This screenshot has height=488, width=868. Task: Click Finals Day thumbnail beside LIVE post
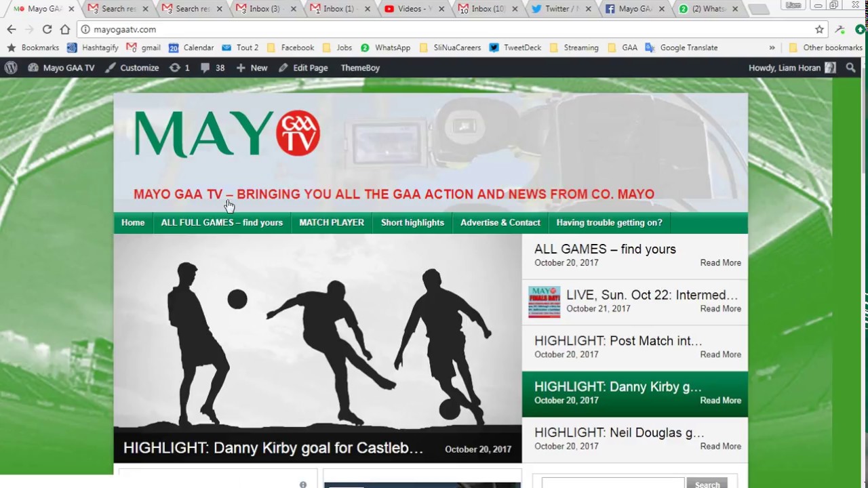(545, 302)
